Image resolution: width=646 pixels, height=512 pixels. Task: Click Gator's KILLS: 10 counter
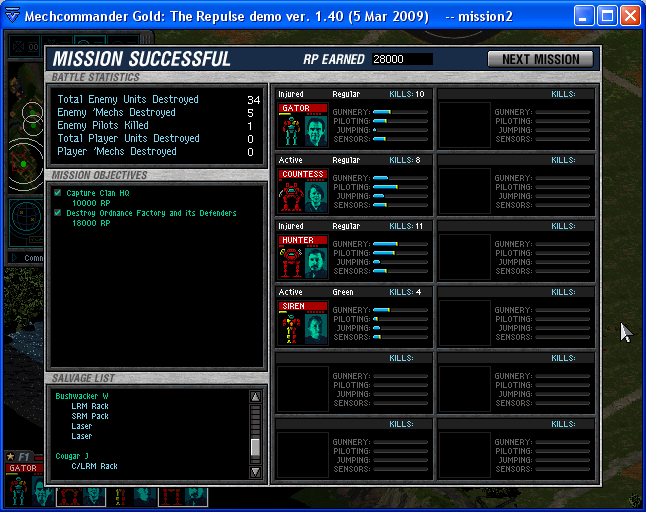pos(407,94)
